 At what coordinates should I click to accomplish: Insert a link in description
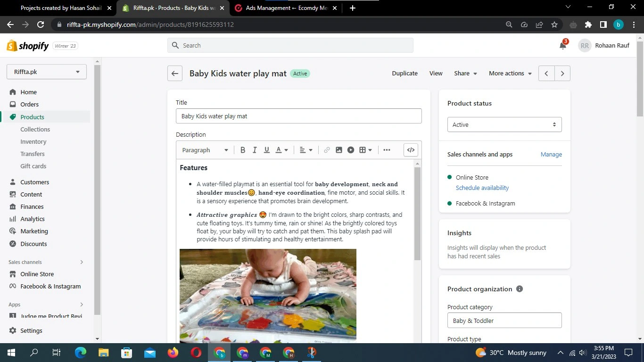(327, 150)
